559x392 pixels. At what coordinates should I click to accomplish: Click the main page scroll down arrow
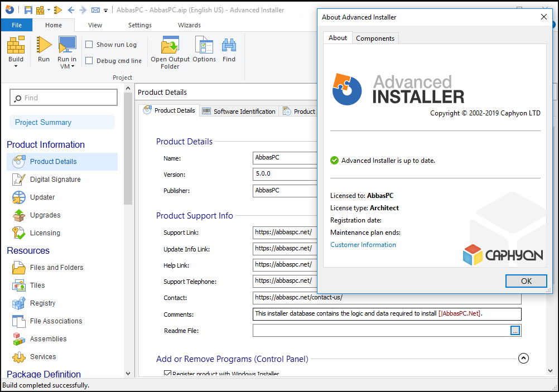(550, 371)
